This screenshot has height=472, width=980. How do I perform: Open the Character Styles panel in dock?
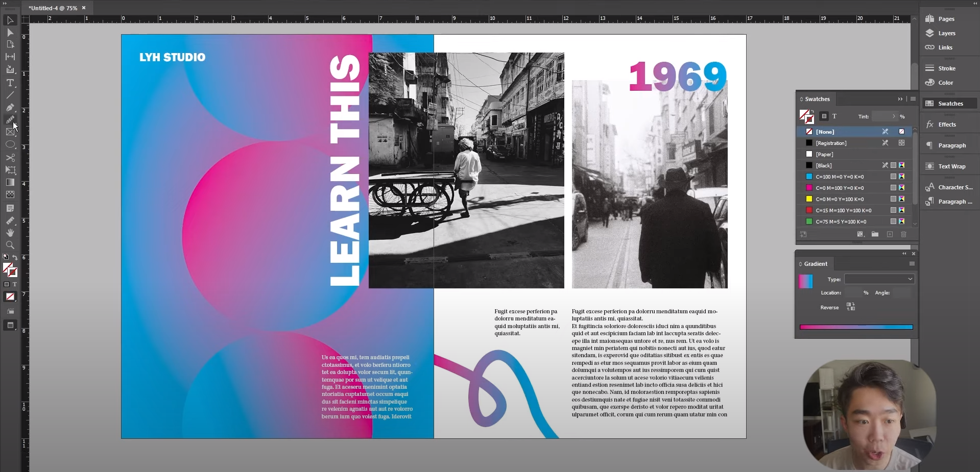tap(949, 187)
